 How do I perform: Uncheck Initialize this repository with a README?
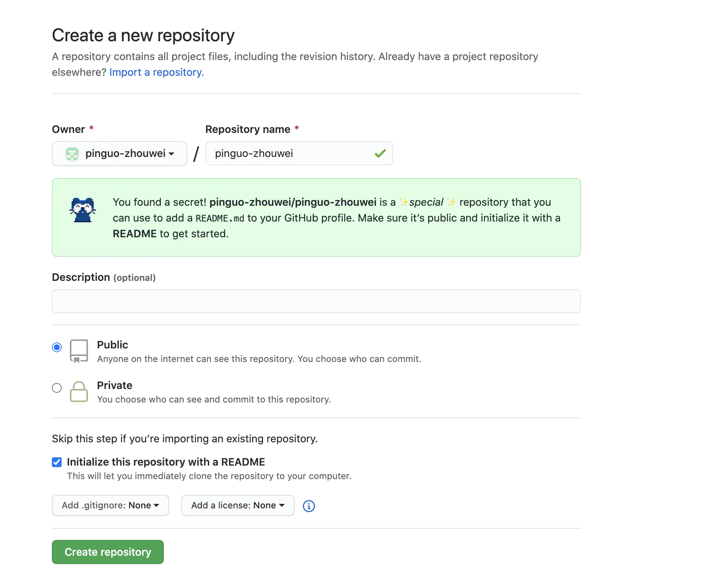[x=57, y=462]
